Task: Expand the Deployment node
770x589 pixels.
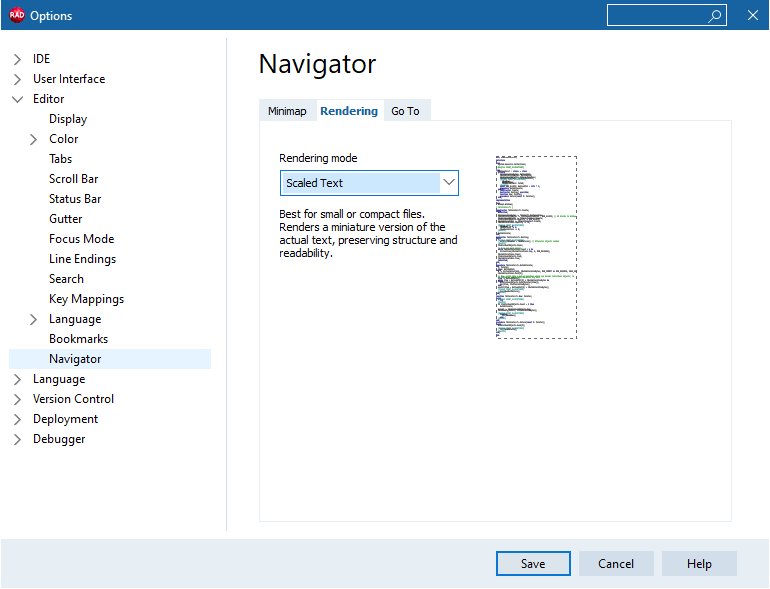Action: 17,420
